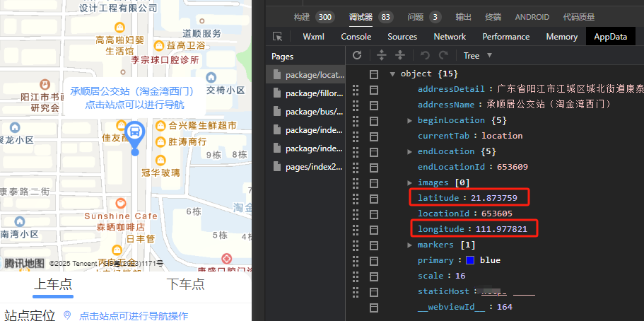Select package/bus/... in Pages list

tap(305, 112)
